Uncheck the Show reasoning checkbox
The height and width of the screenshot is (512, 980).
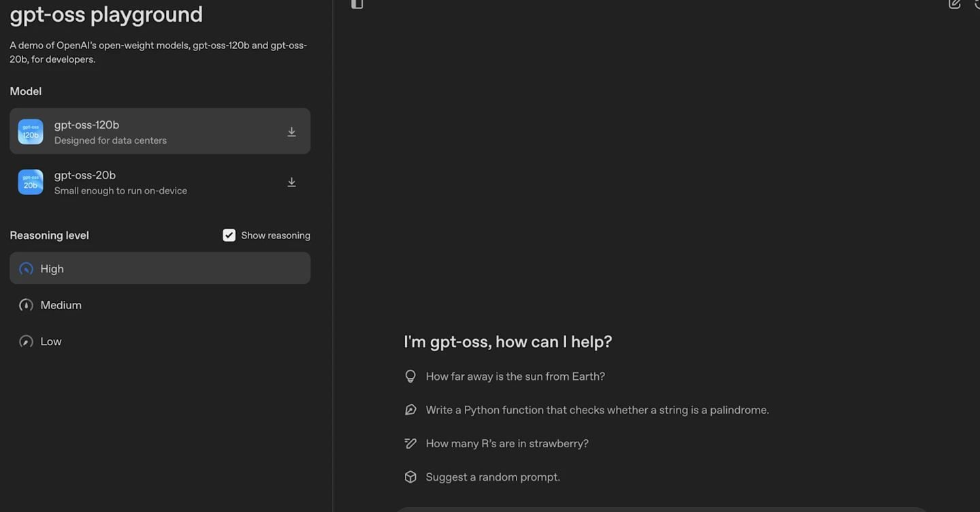(229, 236)
